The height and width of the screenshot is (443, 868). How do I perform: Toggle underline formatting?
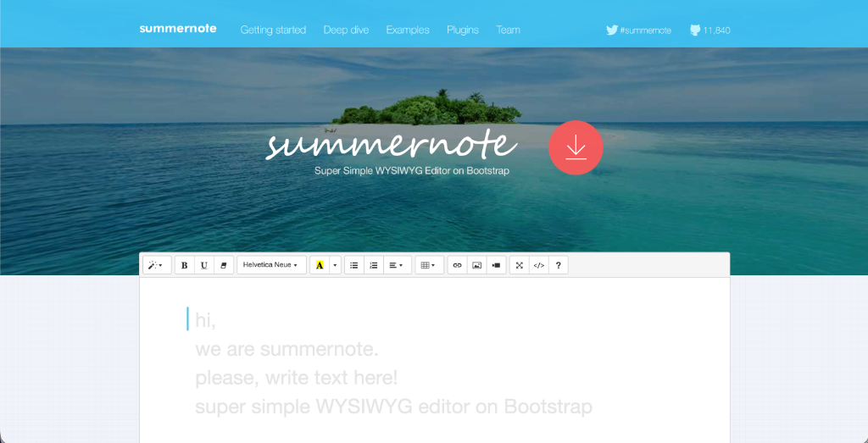pyautogui.click(x=204, y=265)
